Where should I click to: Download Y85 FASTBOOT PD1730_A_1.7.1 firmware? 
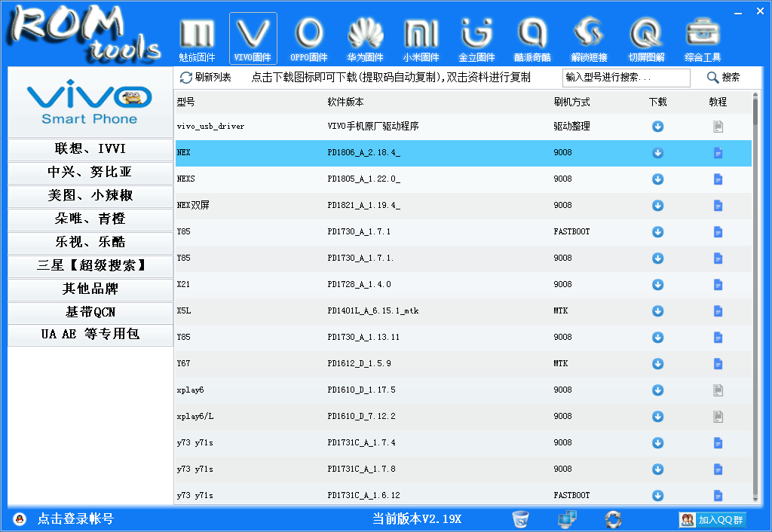coord(657,232)
